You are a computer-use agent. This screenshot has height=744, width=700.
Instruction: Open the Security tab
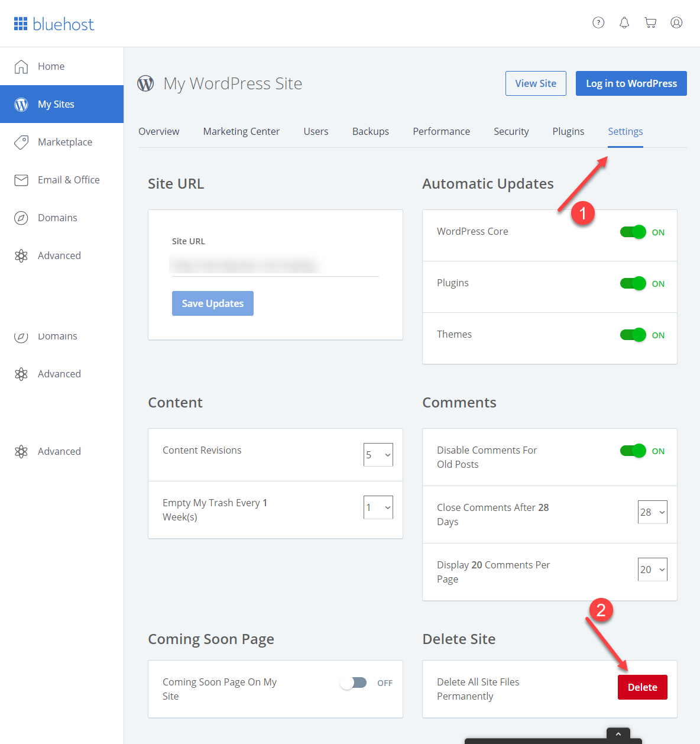click(511, 131)
